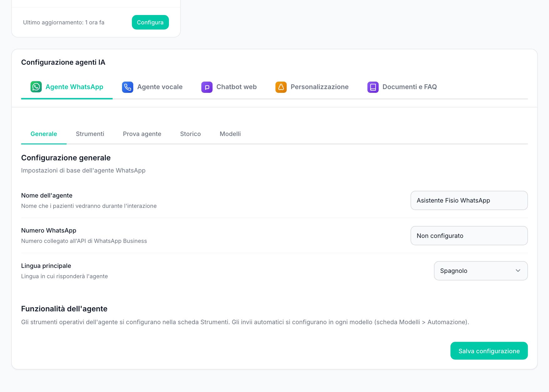Switch to the Agente vocale tab
This screenshot has width=549, height=392.
[152, 87]
